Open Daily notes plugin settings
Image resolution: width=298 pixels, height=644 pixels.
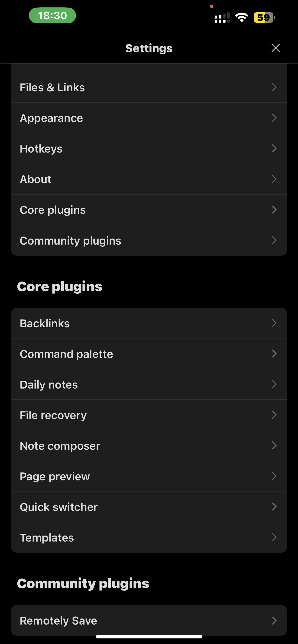pyautogui.click(x=149, y=384)
